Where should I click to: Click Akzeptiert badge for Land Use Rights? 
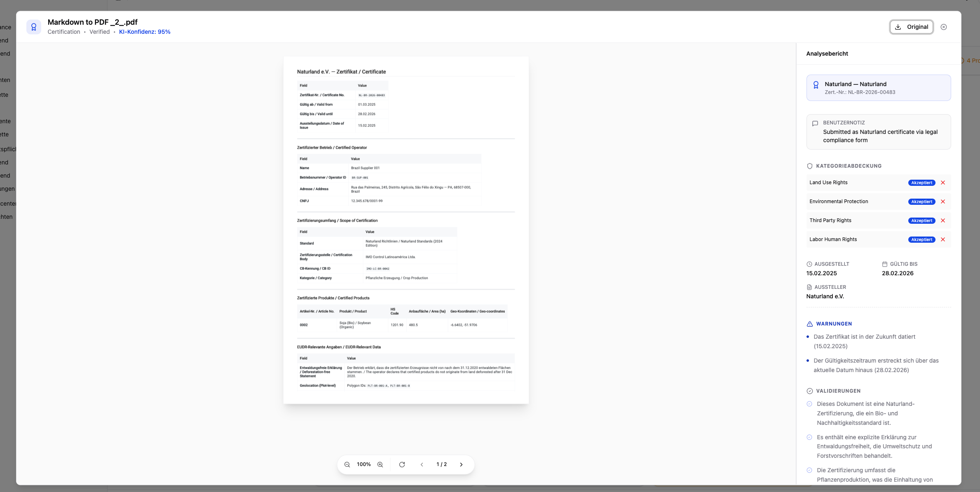coord(921,183)
